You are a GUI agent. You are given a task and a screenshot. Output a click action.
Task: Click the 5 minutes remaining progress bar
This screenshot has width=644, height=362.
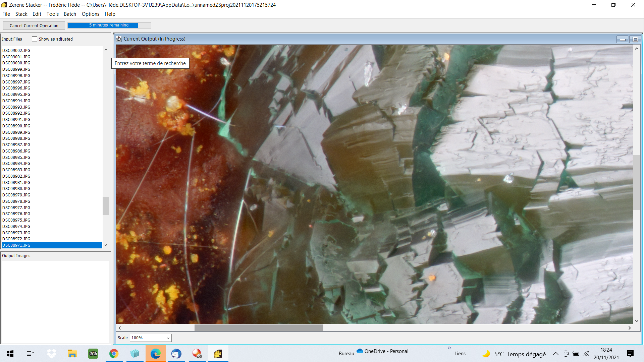tap(109, 25)
